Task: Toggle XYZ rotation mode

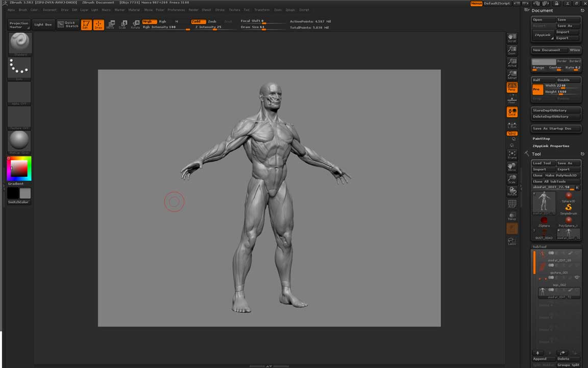Action: 512,133
